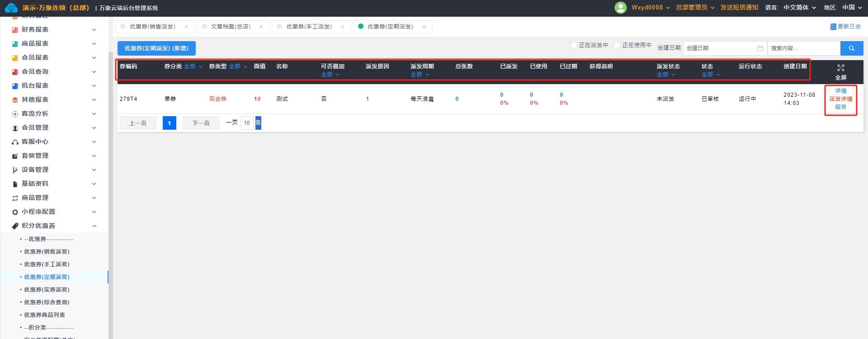Click the 其他报表 stack icon
This screenshot has height=339, width=868.
(15, 100)
